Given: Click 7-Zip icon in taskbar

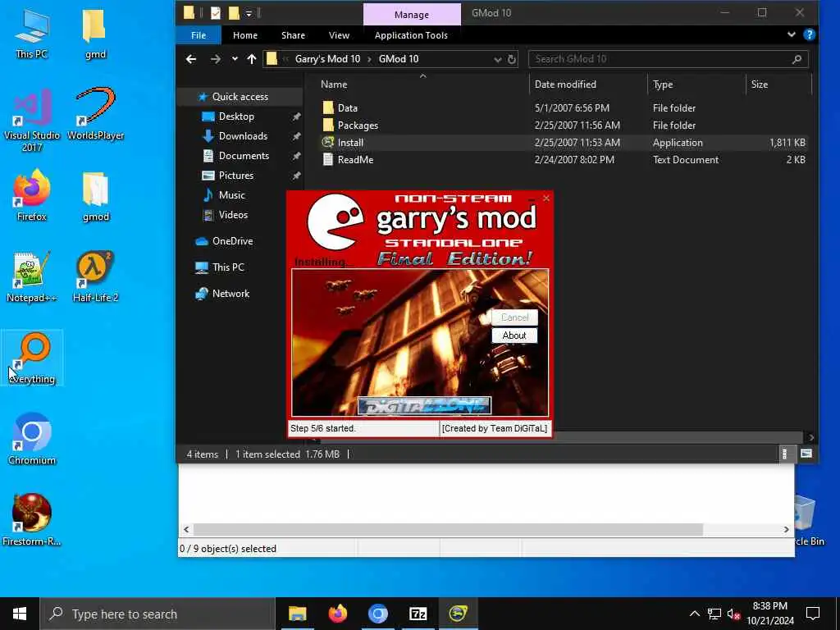Looking at the screenshot, I should 418,614.
